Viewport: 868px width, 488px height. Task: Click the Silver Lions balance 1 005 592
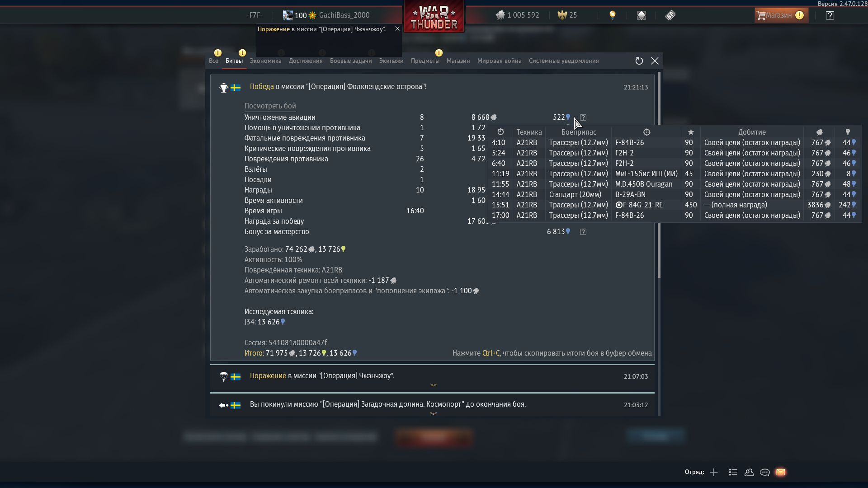coord(518,15)
